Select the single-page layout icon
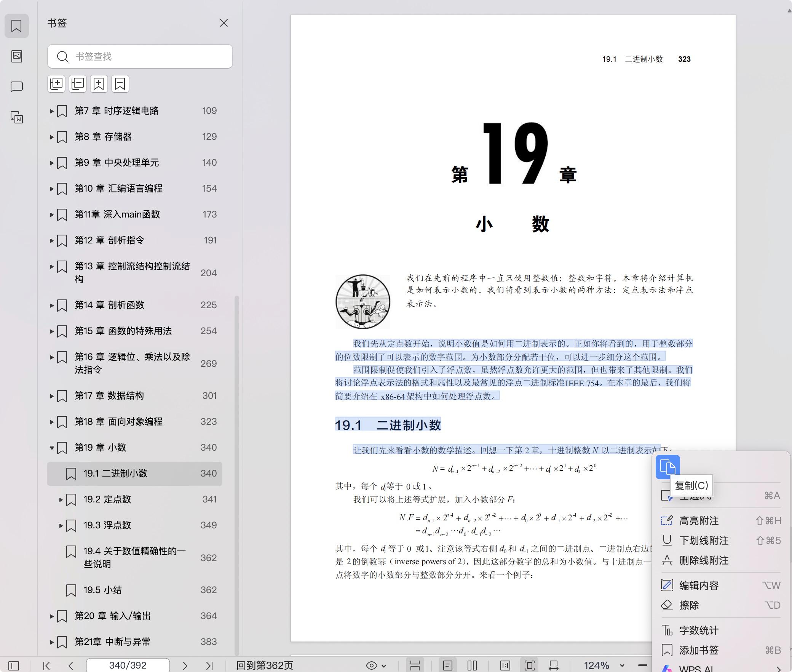The height and width of the screenshot is (672, 792). click(x=447, y=666)
